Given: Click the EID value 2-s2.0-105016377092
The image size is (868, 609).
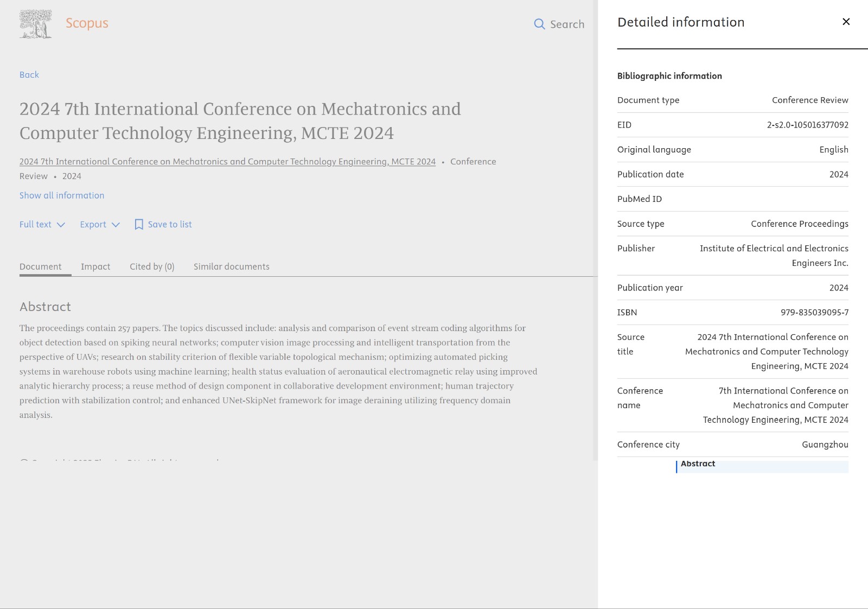Looking at the screenshot, I should pos(807,125).
